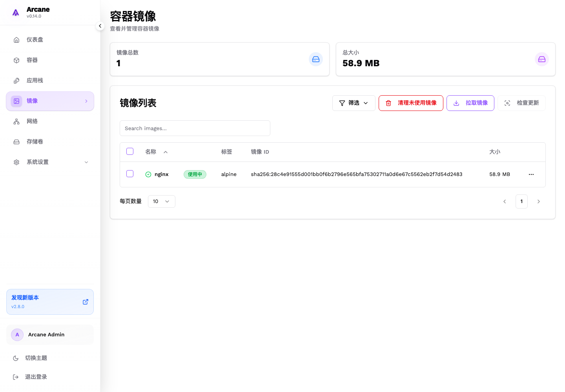
Task: Click the 镜像 ID column header
Action: (260, 152)
